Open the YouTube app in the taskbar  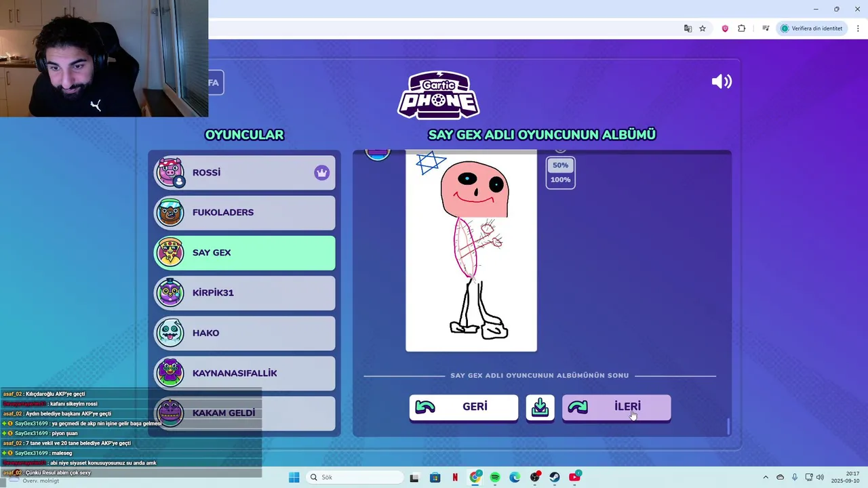tap(574, 477)
